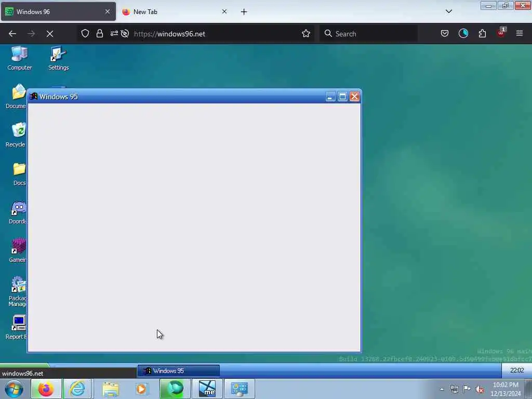
Task: Bookmark this page with the star
Action: click(306, 34)
